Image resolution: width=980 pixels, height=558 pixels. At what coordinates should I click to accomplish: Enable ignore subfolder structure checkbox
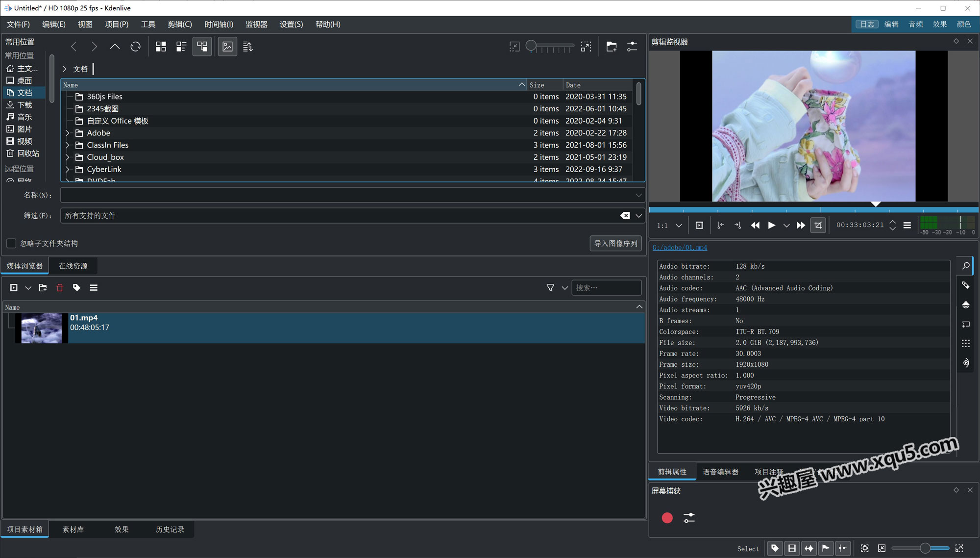pos(11,243)
